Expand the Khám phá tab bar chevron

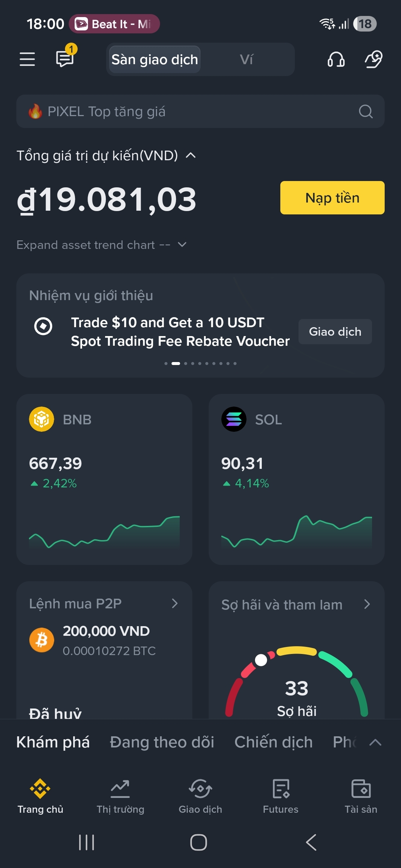coord(375,742)
